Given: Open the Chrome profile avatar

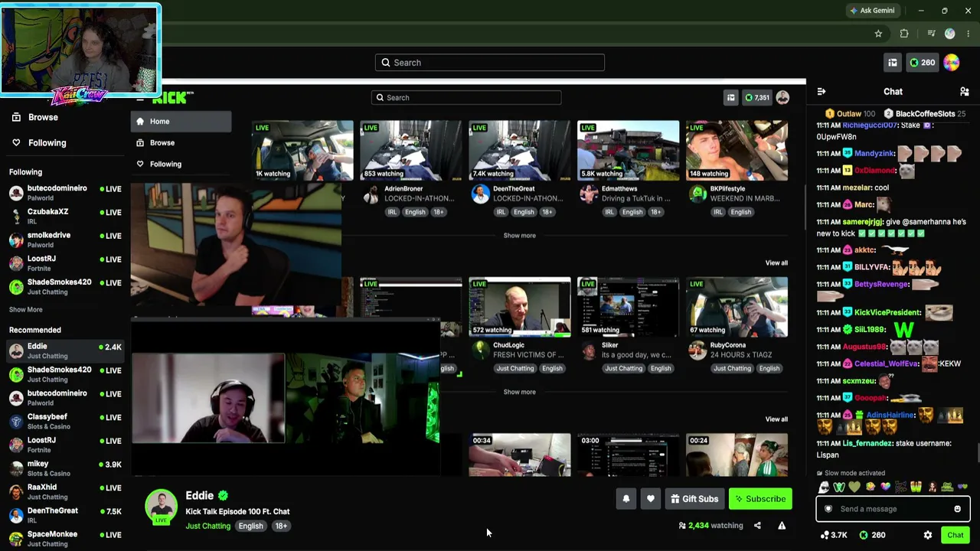Looking at the screenshot, I should pos(950,34).
